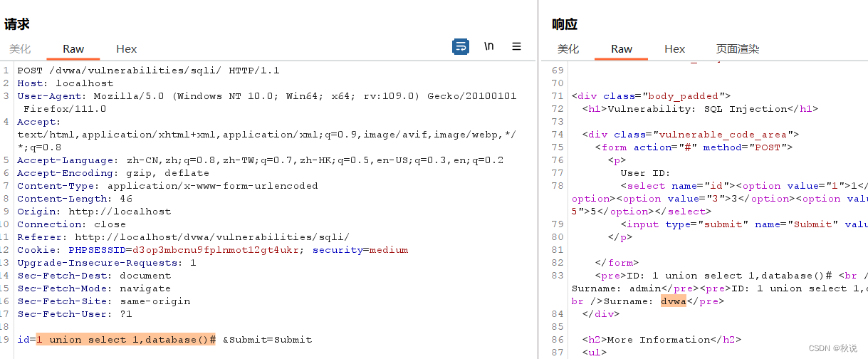Open the response Hex tab
868x359 pixels.
pos(675,49)
